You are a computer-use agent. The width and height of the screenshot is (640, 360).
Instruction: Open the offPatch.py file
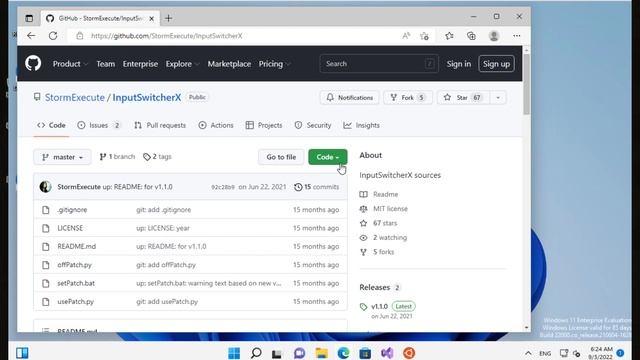click(x=74, y=265)
